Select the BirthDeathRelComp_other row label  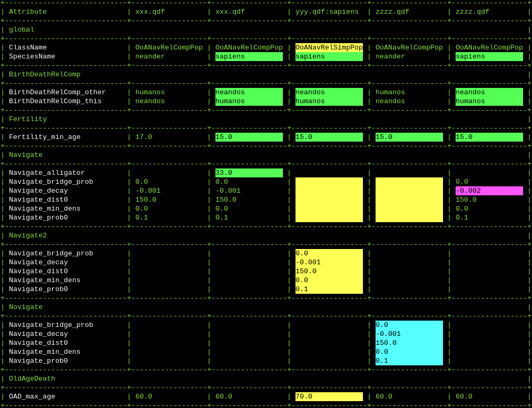point(57,92)
